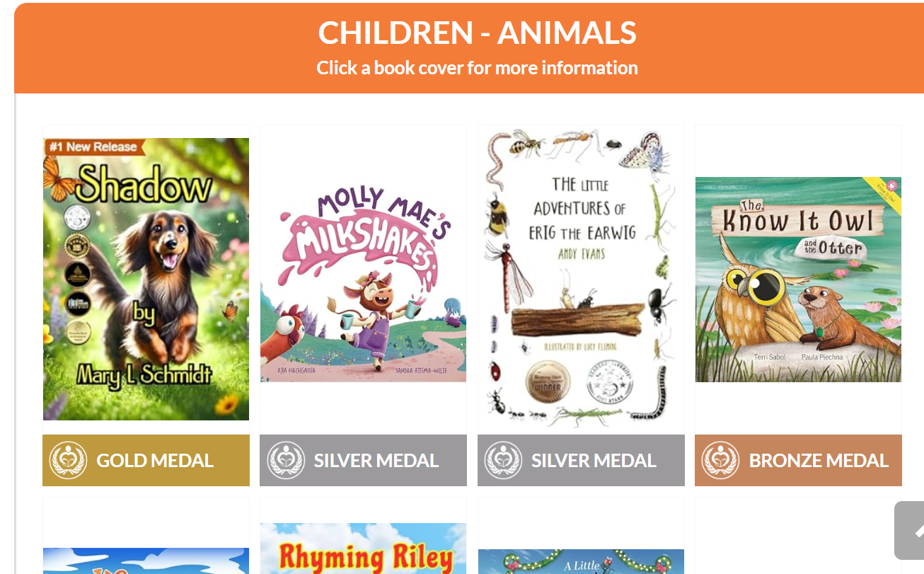Image resolution: width=924 pixels, height=574 pixels.
Task: Click the medal emblem icon on Gold Medal banner
Action: pos(68,460)
